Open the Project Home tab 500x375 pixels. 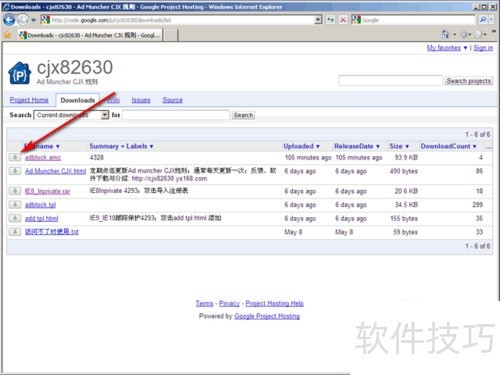pyautogui.click(x=29, y=100)
